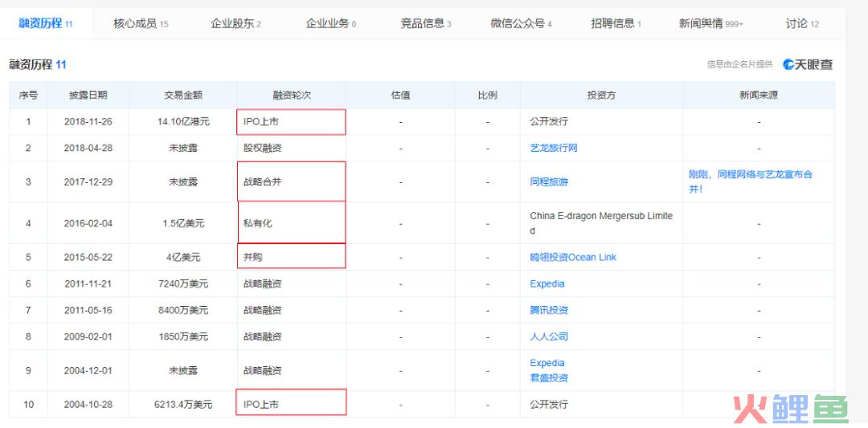Viewport: 868px width, 428px height.
Task: Select the 企业业务 tab
Action: tap(331, 23)
